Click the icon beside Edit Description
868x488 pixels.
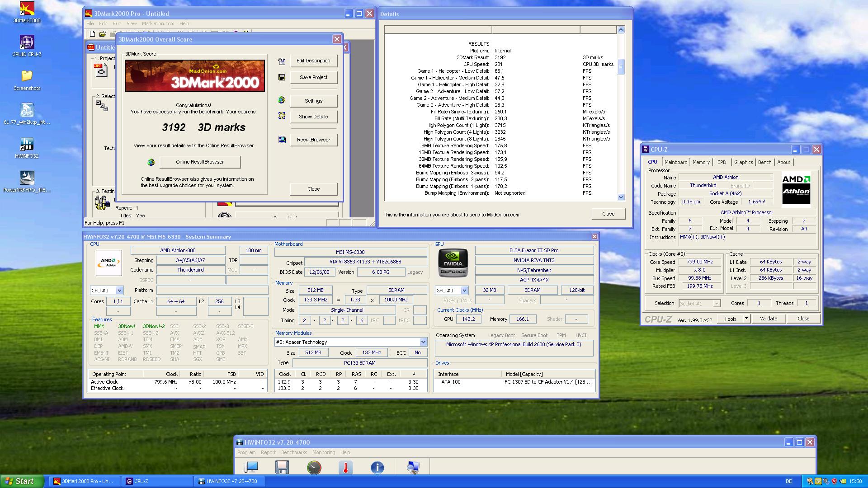282,61
